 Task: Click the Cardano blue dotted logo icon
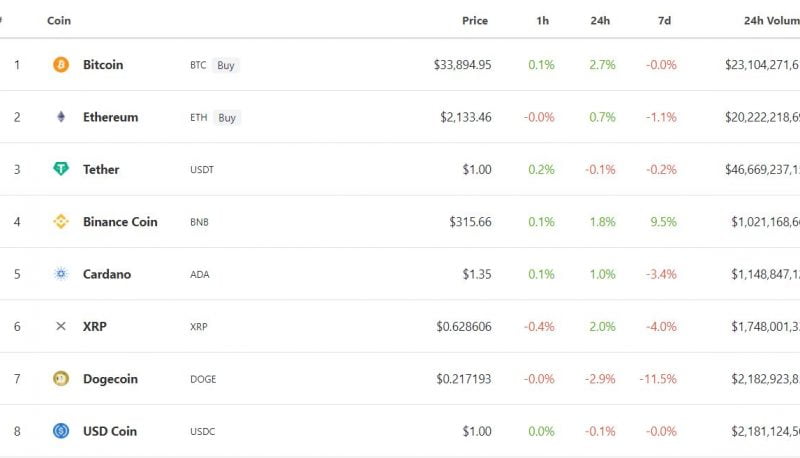coord(61,274)
